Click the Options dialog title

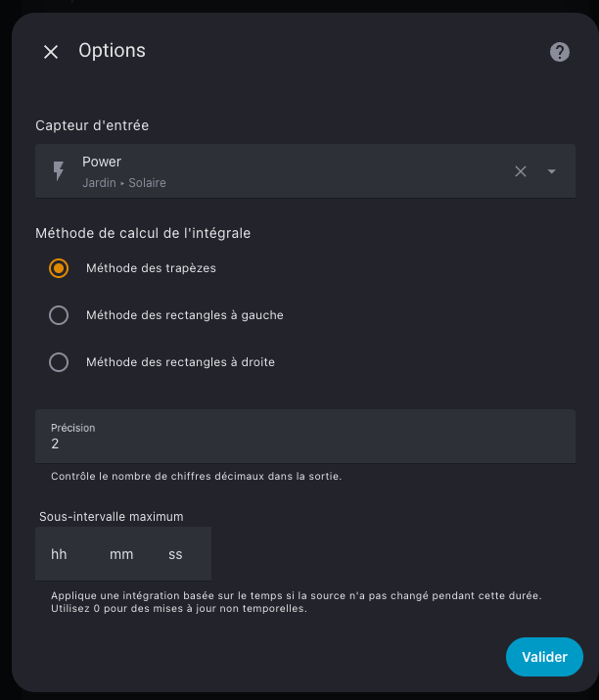(112, 51)
